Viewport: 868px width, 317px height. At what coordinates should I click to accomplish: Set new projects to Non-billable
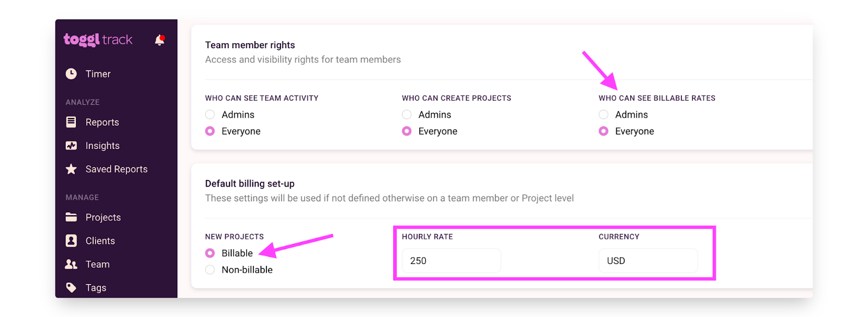(210, 270)
